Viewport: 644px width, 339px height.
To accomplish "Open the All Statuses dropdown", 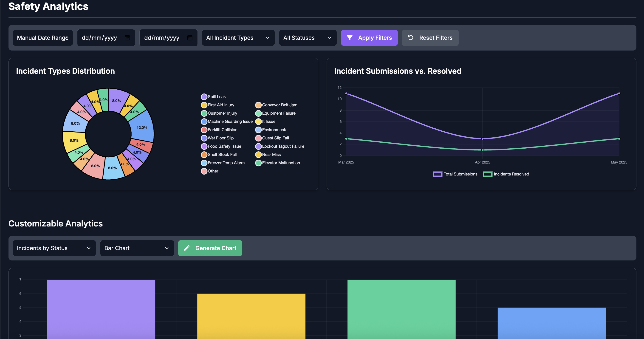I will (308, 38).
